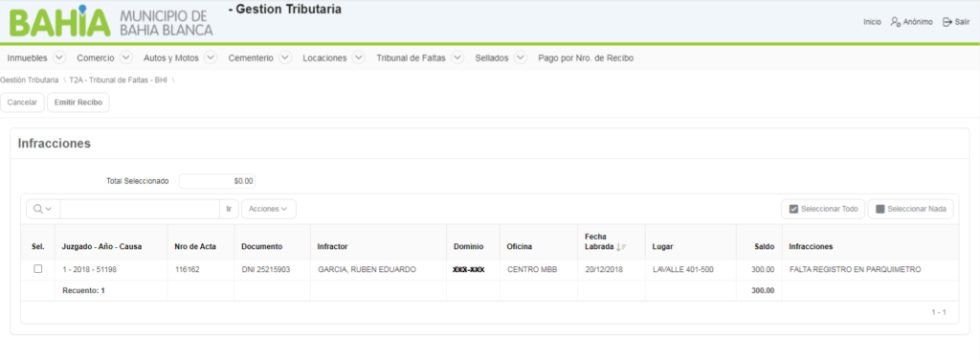Sort by Infracciones column header
The width and height of the screenshot is (980, 362).
tap(811, 247)
